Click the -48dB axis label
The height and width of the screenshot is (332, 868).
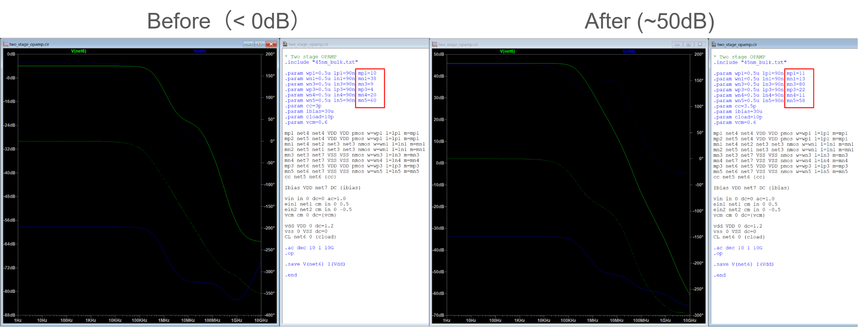[9, 197]
